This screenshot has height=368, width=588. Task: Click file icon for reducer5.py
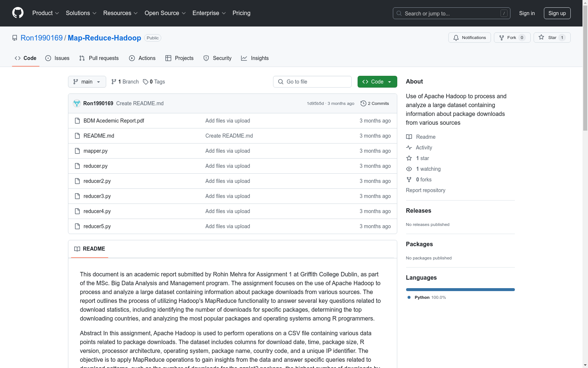[x=77, y=226]
